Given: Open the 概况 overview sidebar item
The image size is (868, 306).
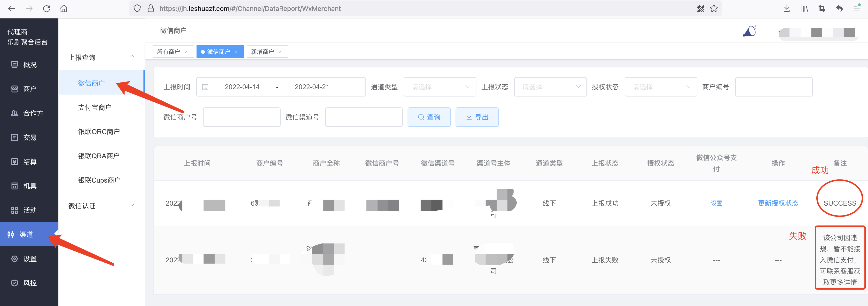Looking at the screenshot, I should point(29,65).
